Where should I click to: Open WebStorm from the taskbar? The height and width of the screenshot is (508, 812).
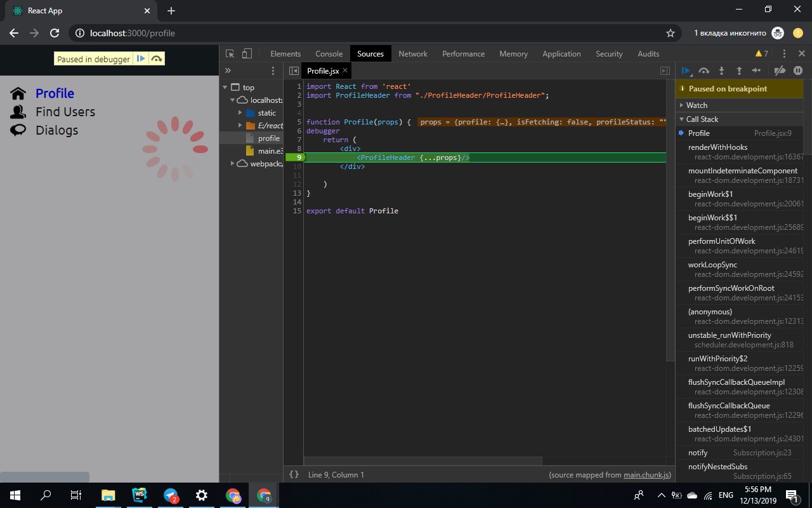[140, 495]
